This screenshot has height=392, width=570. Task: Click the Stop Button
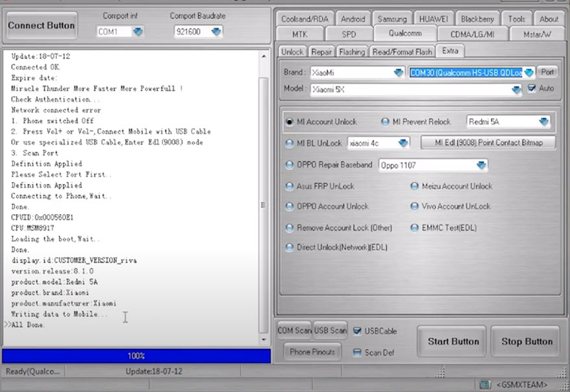pos(527,341)
